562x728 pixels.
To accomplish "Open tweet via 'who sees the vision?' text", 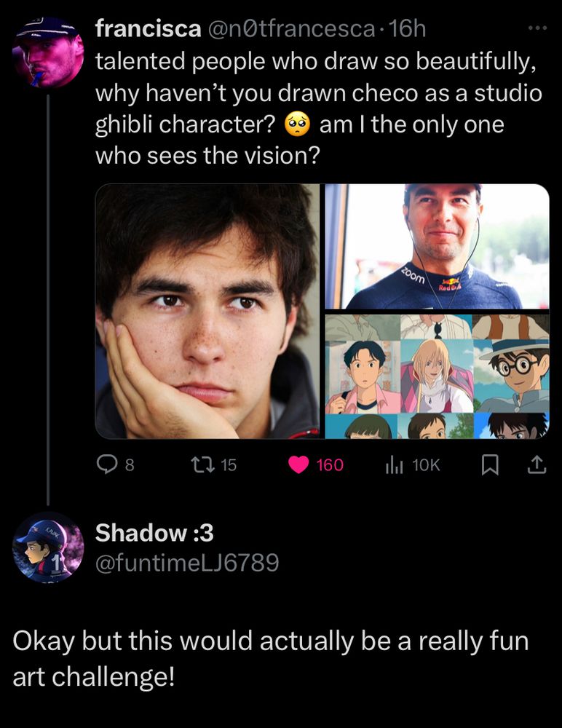I will pyautogui.click(x=207, y=155).
